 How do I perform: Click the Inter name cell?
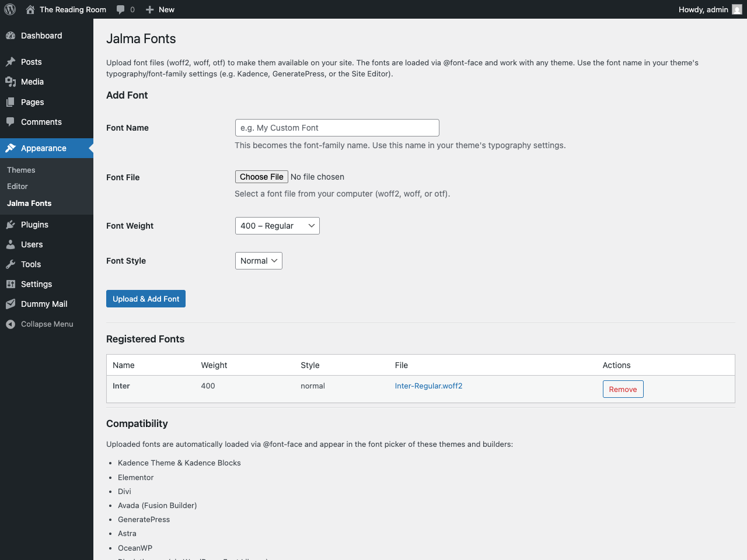click(121, 386)
